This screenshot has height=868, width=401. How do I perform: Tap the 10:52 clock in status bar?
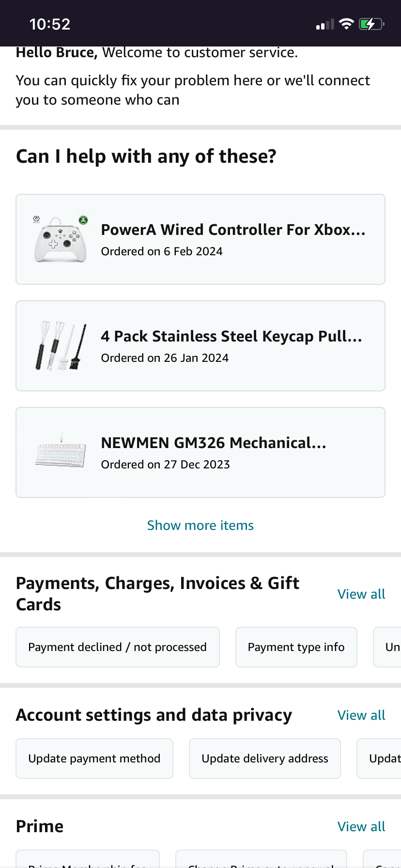click(50, 24)
